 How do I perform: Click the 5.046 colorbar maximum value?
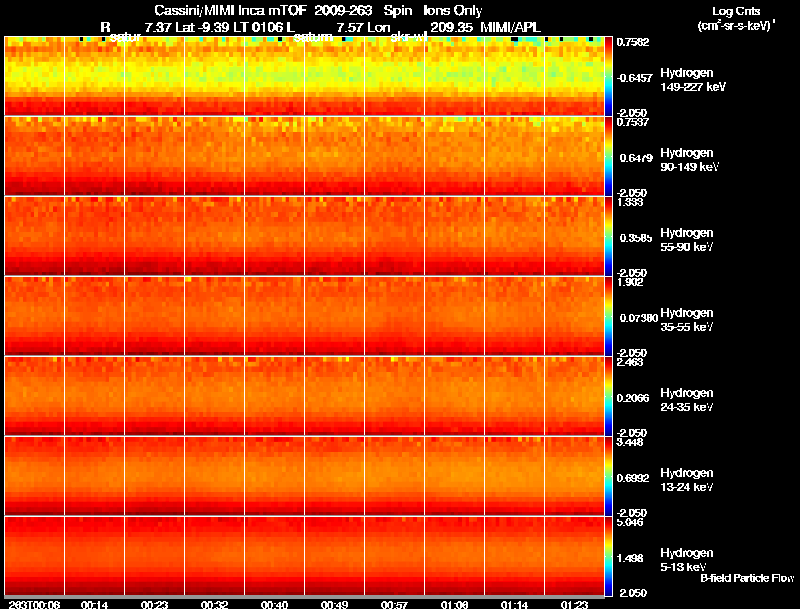[x=630, y=522]
